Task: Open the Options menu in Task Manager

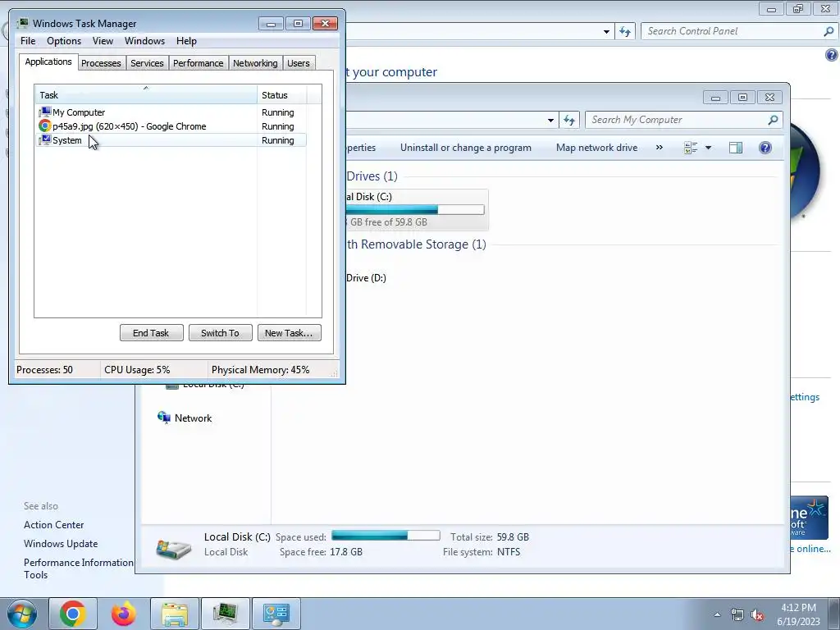Action: (64, 41)
